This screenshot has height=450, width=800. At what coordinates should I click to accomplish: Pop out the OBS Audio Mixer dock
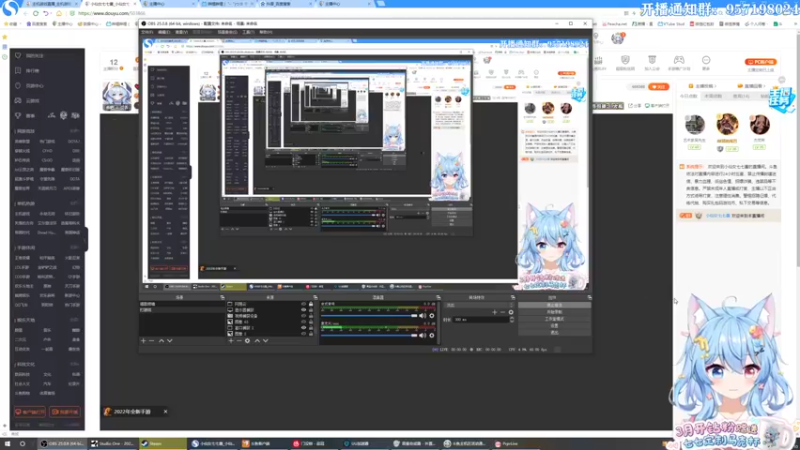(x=438, y=297)
